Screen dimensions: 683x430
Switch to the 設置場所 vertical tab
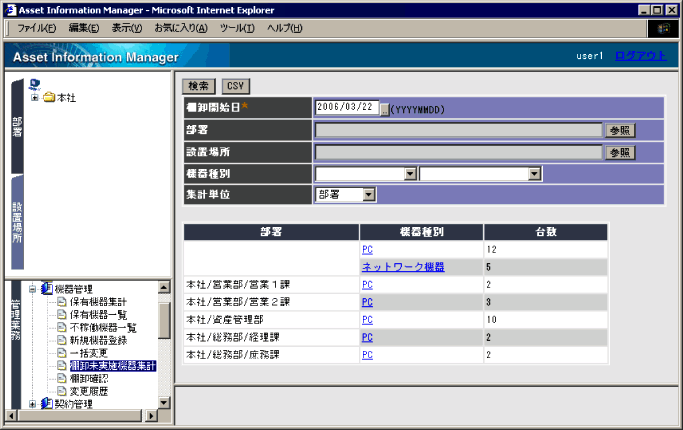click(x=17, y=225)
